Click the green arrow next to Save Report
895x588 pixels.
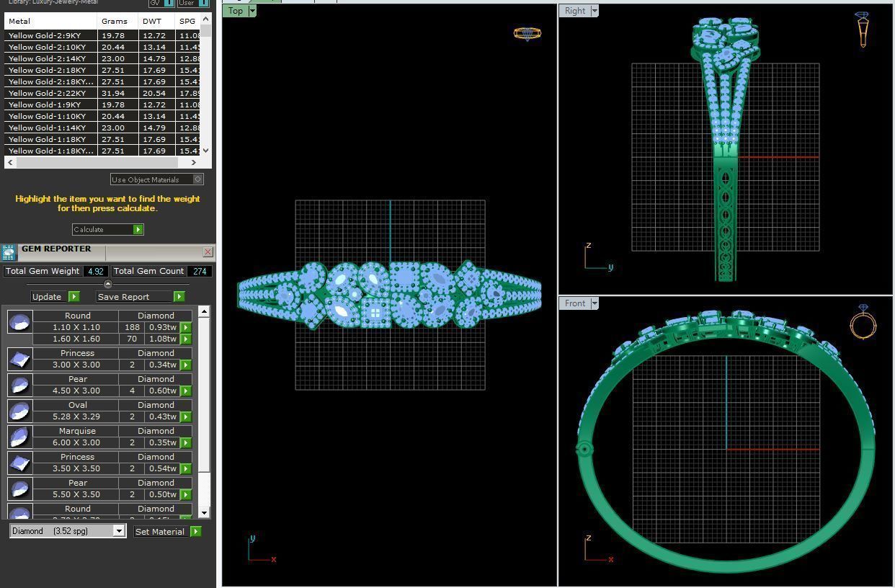pos(179,296)
